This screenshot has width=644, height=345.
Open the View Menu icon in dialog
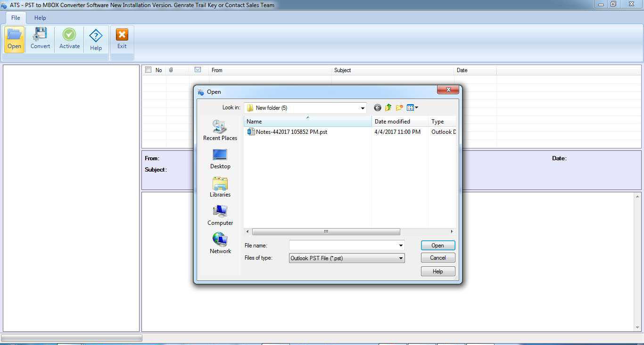coord(413,108)
